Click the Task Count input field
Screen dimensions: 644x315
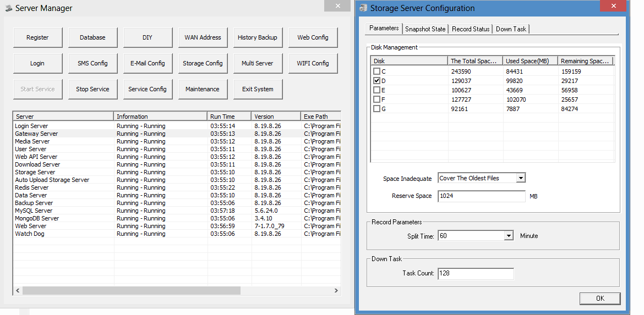(476, 274)
